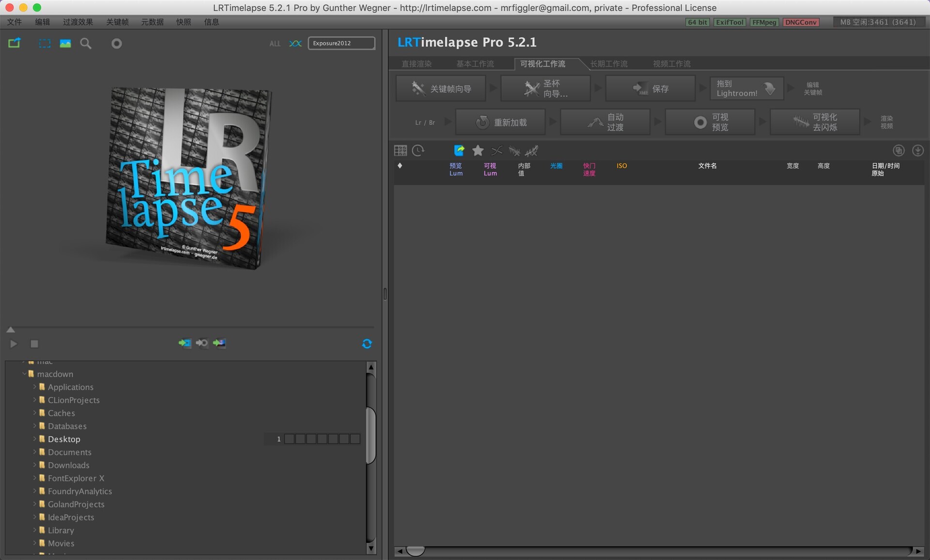The image size is (930, 560).
Task: Click the folder tree scroll-up arrow
Action: pos(371,367)
